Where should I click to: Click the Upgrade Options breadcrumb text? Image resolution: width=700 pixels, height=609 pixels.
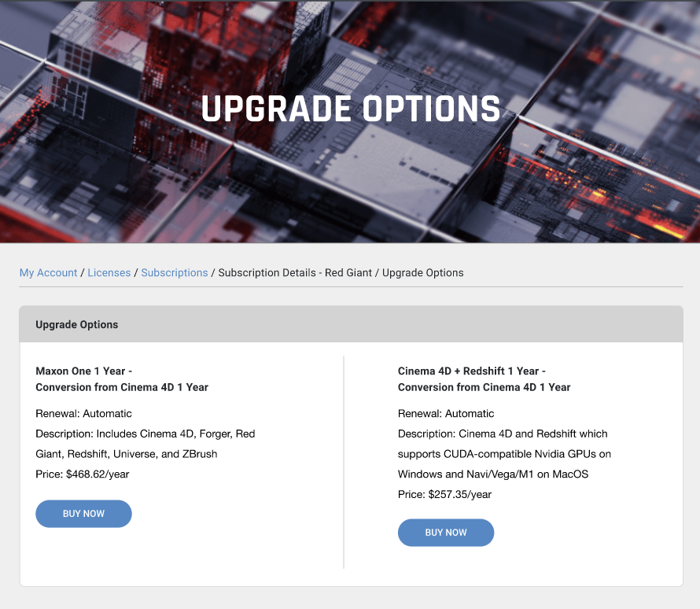coord(423,273)
